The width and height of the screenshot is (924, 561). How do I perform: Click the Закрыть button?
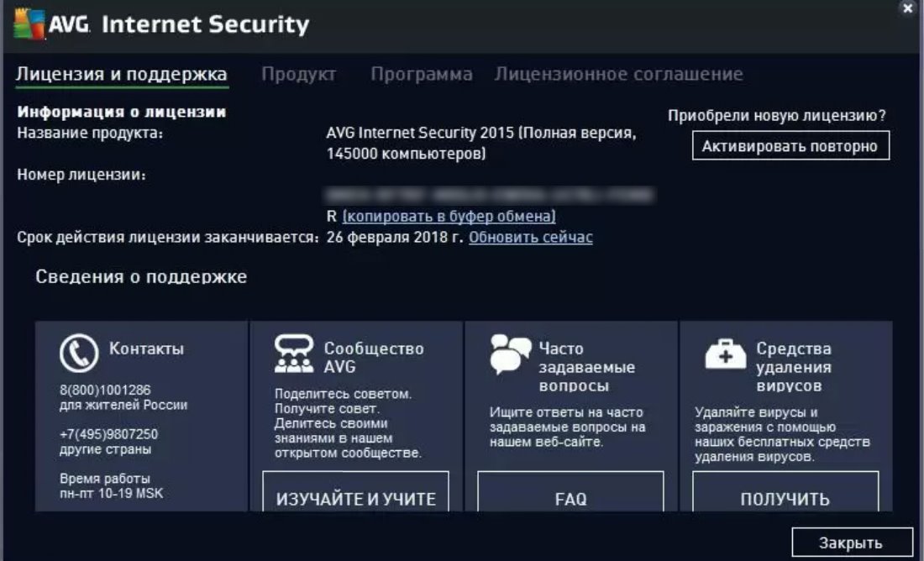click(x=851, y=543)
